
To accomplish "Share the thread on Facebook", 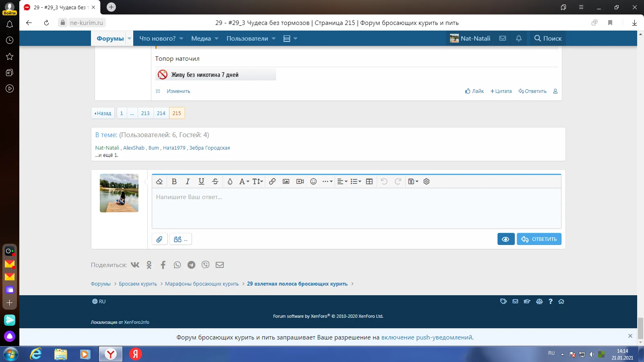I will click(x=163, y=265).
